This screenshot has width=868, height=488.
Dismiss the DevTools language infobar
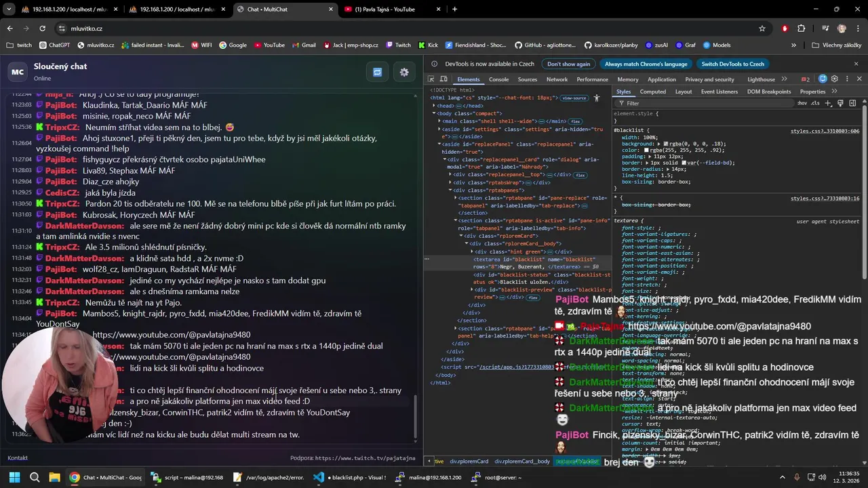click(856, 64)
